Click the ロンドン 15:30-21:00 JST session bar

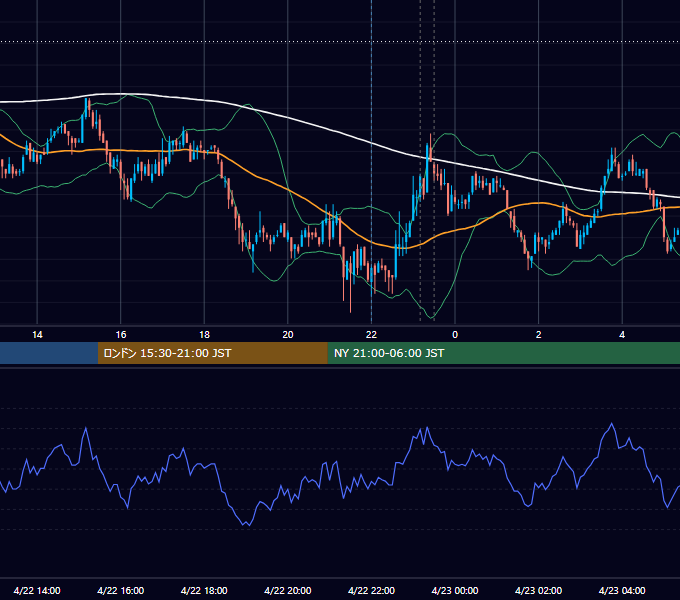(x=212, y=353)
